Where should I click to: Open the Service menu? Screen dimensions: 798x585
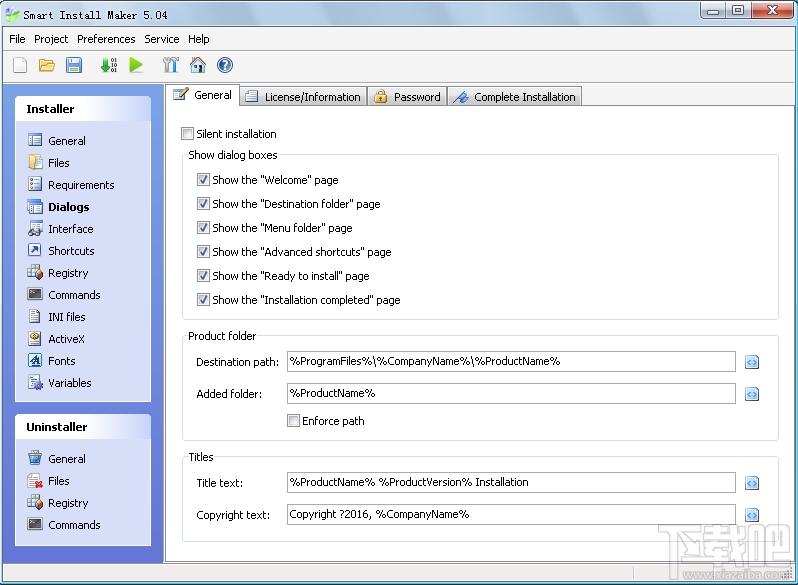[x=162, y=39]
